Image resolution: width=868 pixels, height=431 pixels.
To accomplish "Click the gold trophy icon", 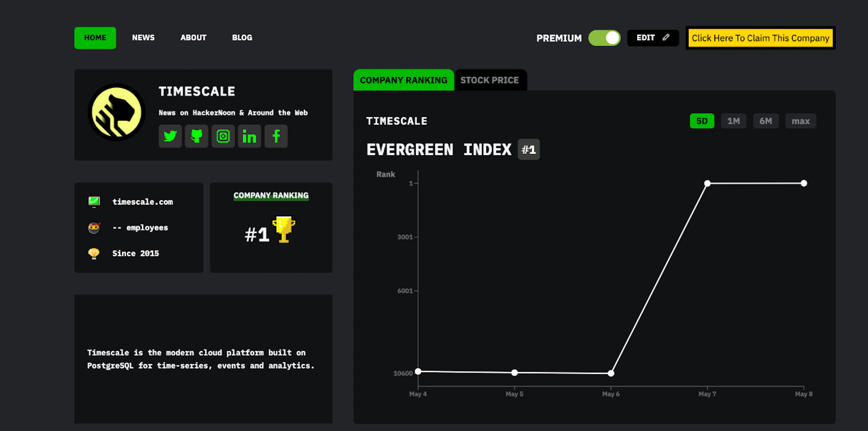I will tap(284, 230).
